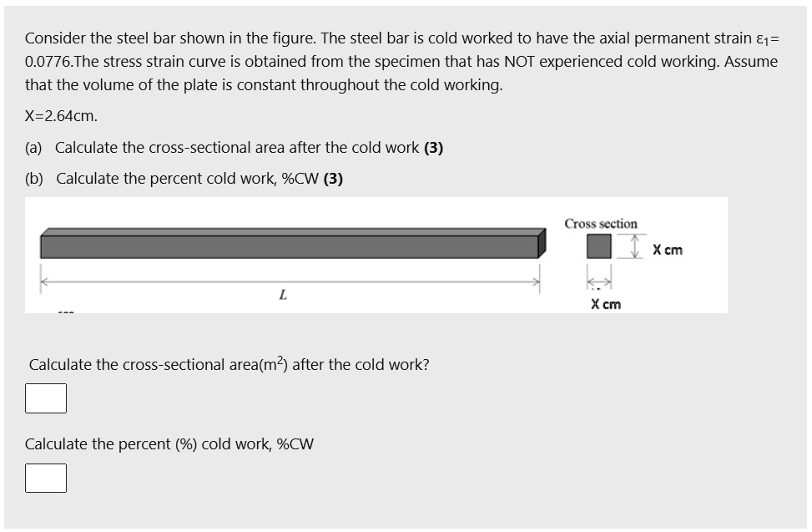This screenshot has height=532, width=812.
Task: Select the steel bar figure image
Action: [376, 255]
